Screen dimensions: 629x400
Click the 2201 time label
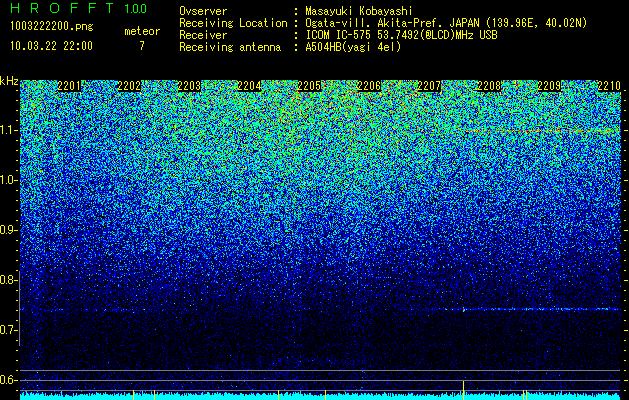tap(69, 86)
